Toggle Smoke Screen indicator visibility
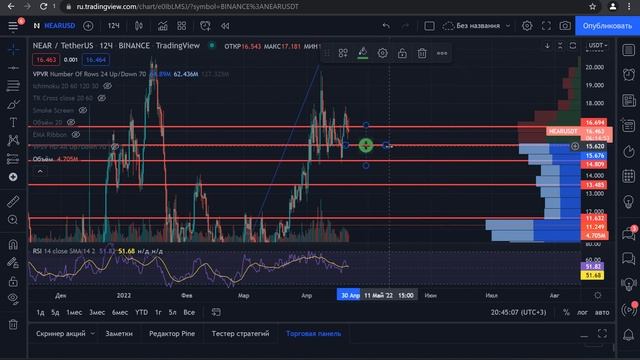The height and width of the screenshot is (360, 640). [x=83, y=110]
